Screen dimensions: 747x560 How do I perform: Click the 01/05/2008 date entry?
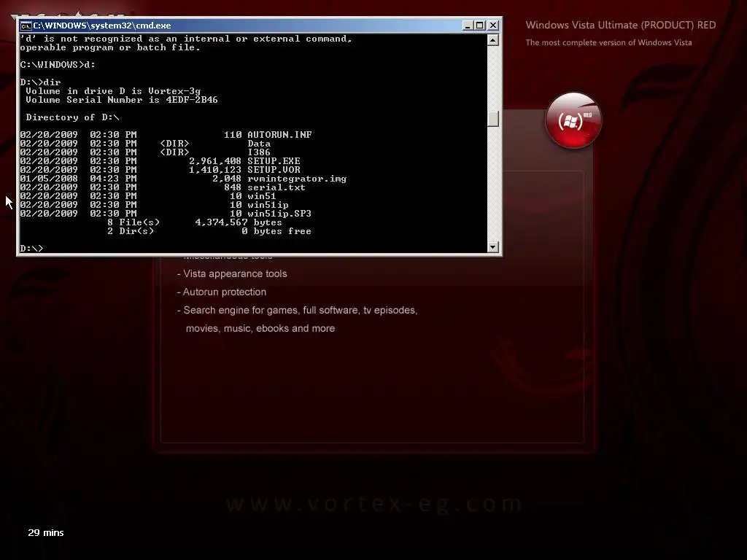[49, 179]
